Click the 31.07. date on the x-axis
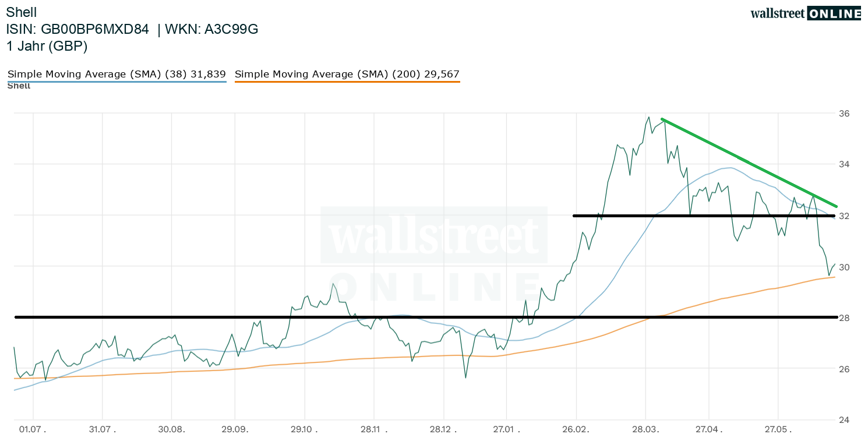This screenshot has width=868, height=434. [102, 429]
